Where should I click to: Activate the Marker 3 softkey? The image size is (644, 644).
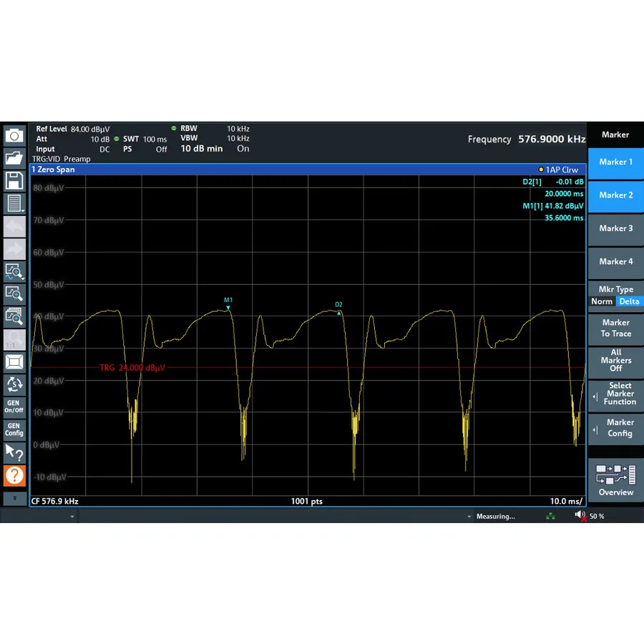(616, 228)
